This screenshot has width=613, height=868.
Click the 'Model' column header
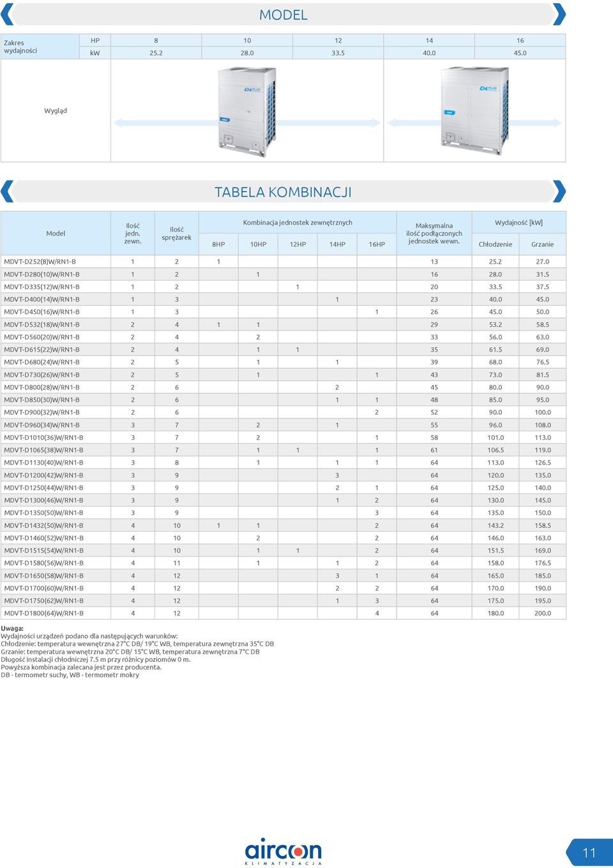click(x=56, y=234)
